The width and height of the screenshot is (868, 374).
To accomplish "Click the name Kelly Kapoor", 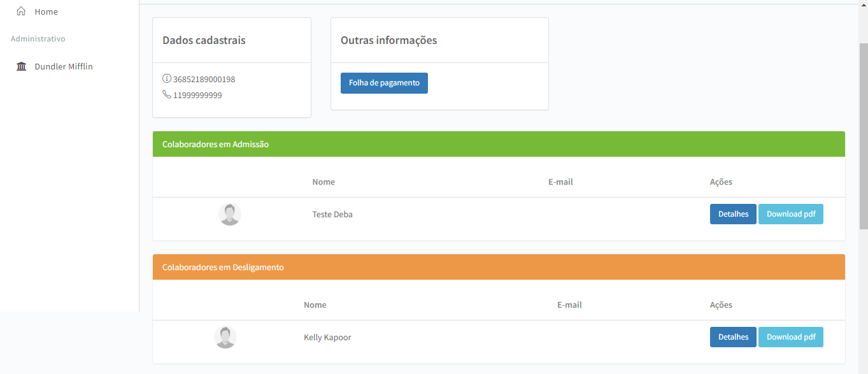I will [x=327, y=338].
